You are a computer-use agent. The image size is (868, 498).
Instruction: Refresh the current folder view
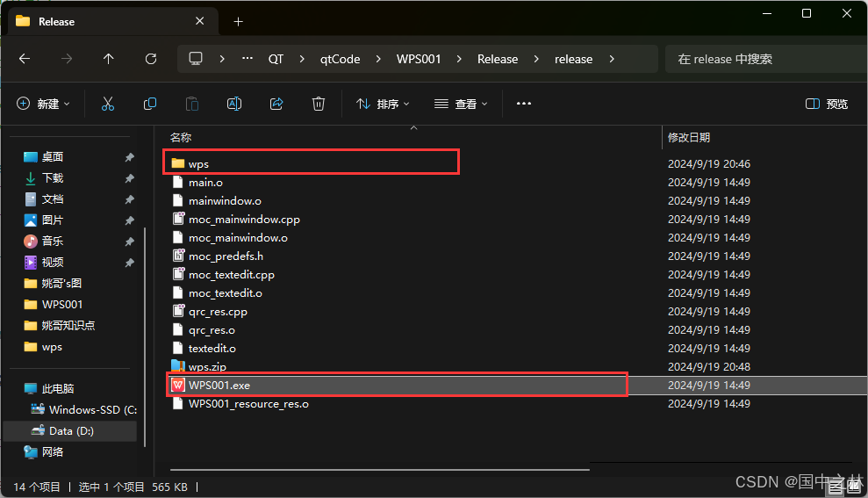151,59
